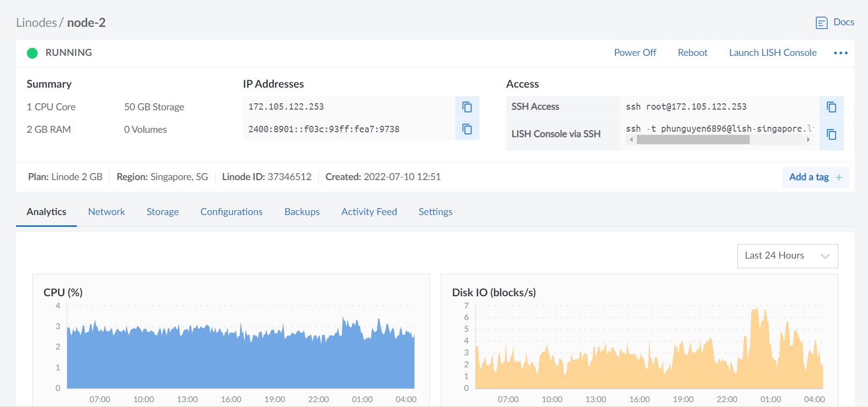Copy the SSH Access root command
Viewport: 868px width, 407px height.
tap(831, 107)
